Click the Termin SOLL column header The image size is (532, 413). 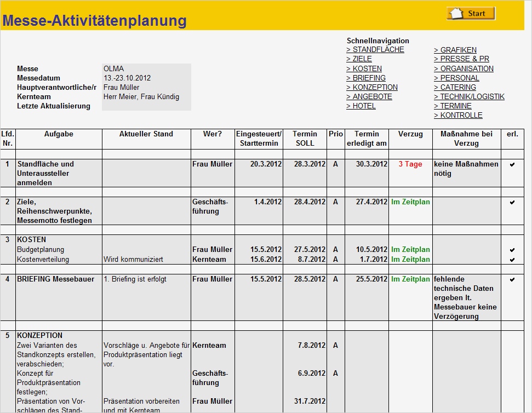coord(305,139)
